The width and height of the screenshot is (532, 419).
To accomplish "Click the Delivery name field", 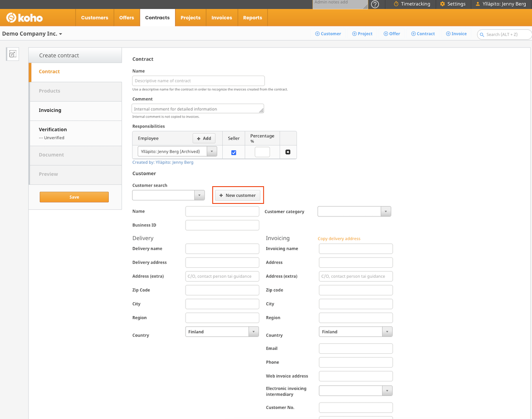I will pos(222,248).
